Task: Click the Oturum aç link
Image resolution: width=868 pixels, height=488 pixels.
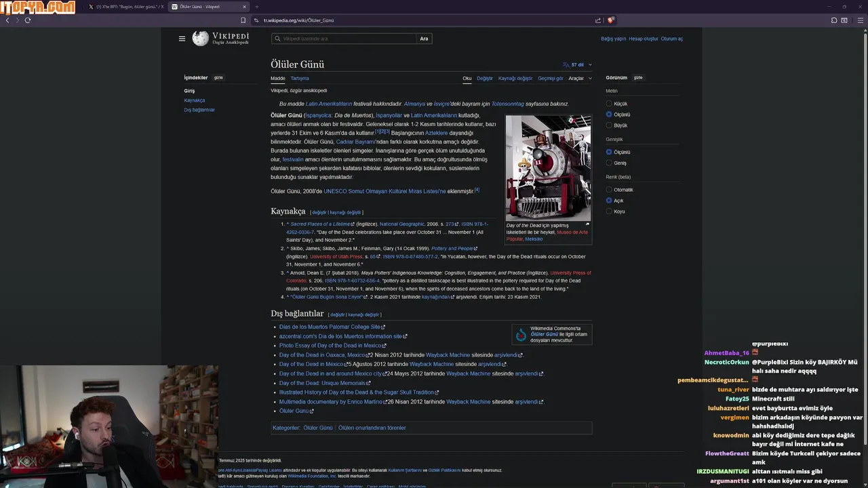Action: click(672, 39)
